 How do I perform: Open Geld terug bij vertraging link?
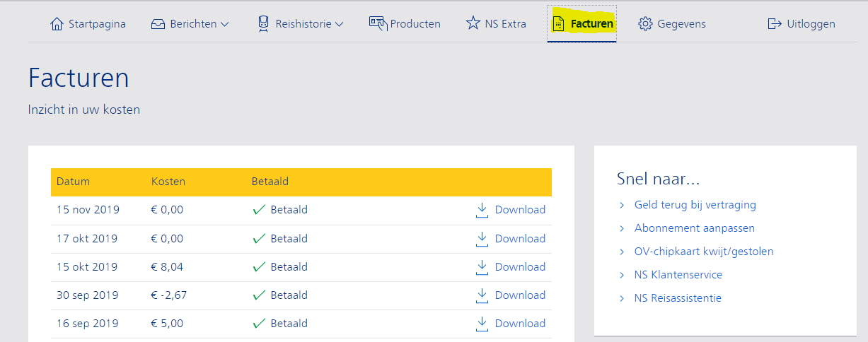pos(695,205)
